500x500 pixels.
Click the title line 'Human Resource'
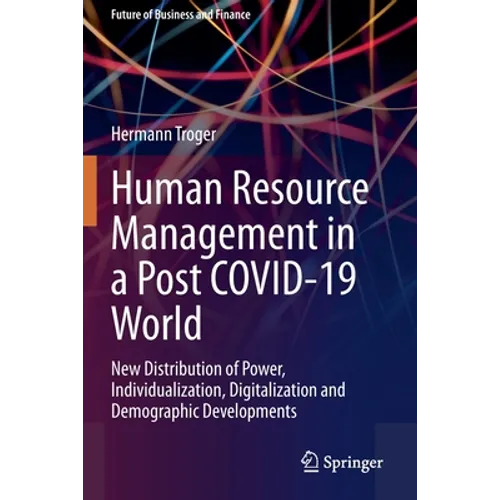click(240, 188)
